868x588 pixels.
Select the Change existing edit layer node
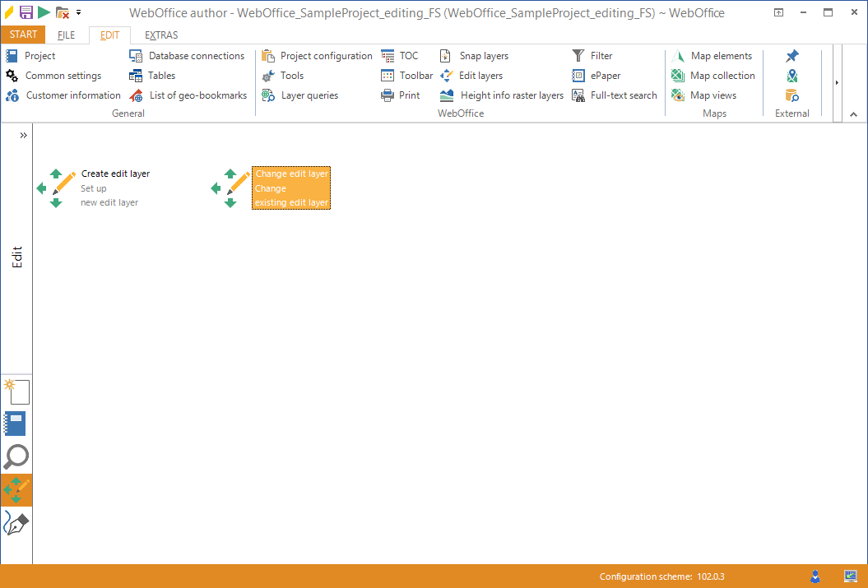[290, 188]
